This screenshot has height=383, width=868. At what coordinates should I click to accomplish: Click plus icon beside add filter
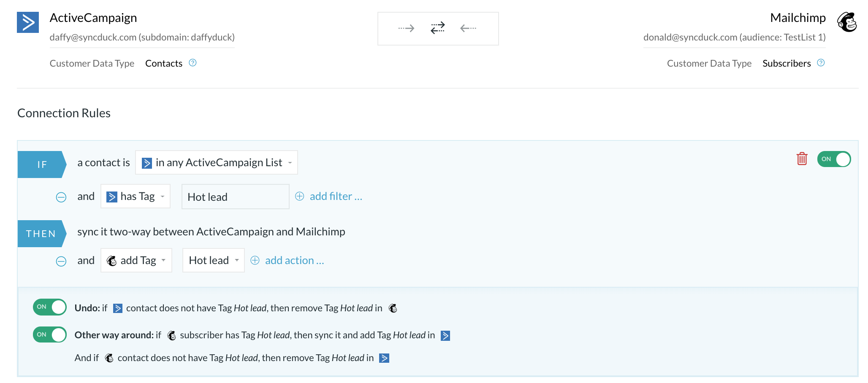coord(299,196)
